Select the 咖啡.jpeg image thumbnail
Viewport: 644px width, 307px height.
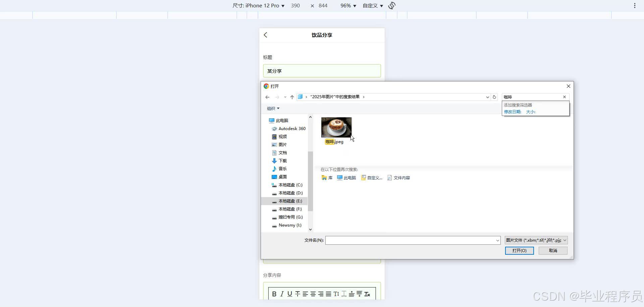336,127
